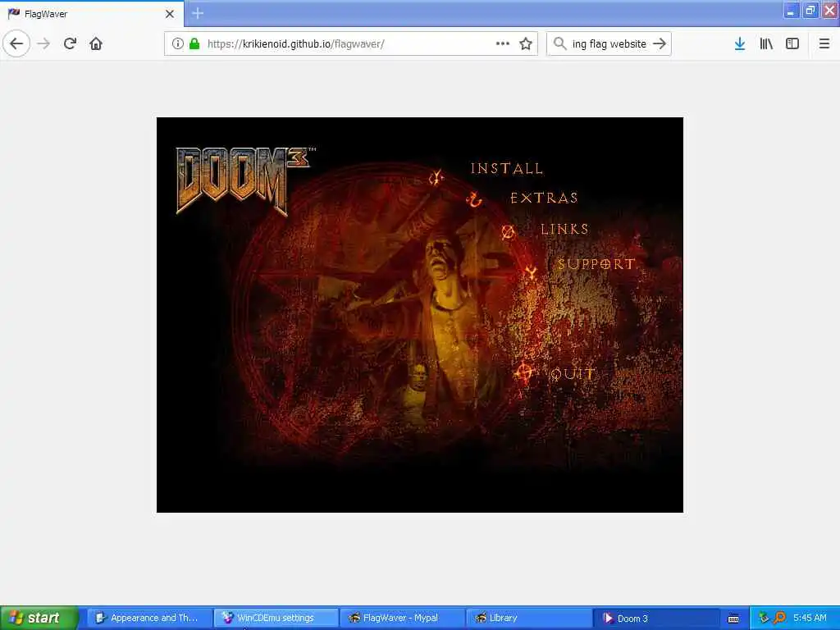Click the forward navigation arrow
840x630 pixels.
pyautogui.click(x=44, y=43)
